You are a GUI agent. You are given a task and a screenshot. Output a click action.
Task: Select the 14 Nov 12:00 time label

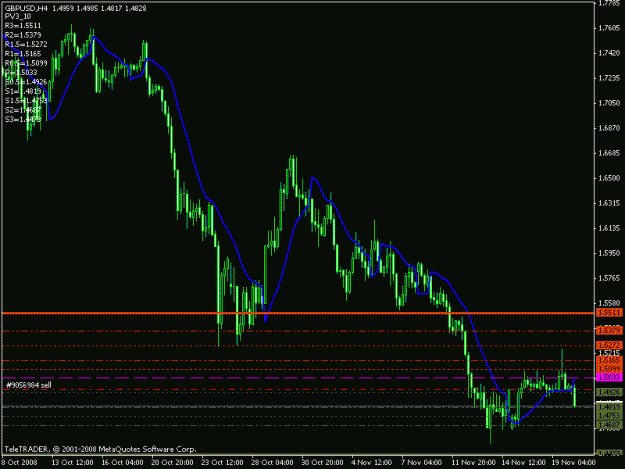pos(523,462)
